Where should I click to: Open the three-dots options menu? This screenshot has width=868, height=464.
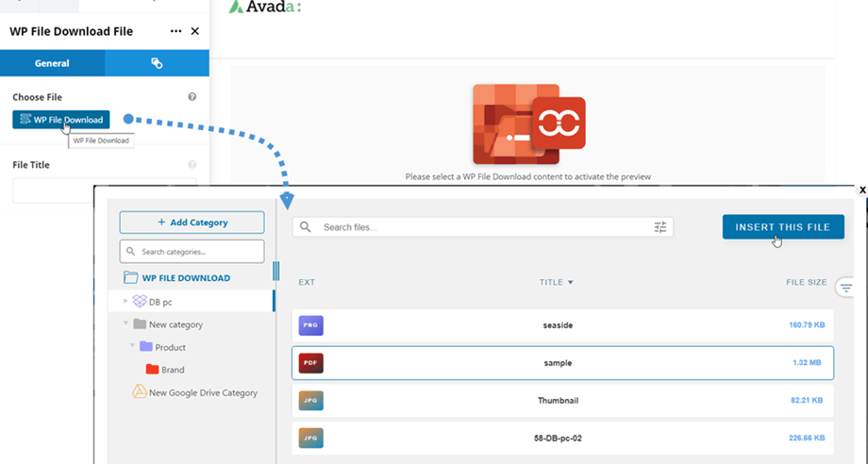[175, 31]
